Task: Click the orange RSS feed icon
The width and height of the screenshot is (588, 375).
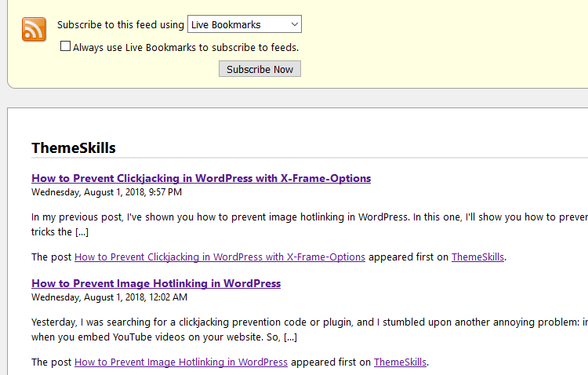Action: pyautogui.click(x=34, y=29)
